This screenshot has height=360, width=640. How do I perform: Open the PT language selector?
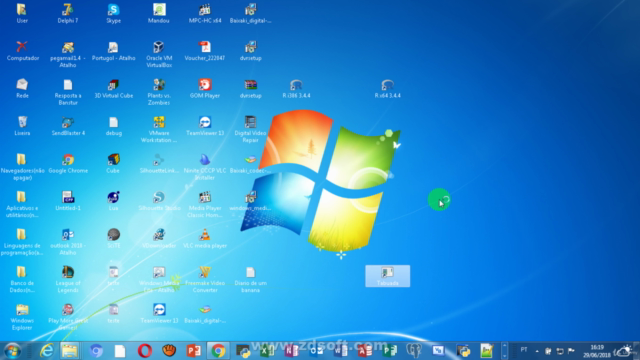pos(524,350)
